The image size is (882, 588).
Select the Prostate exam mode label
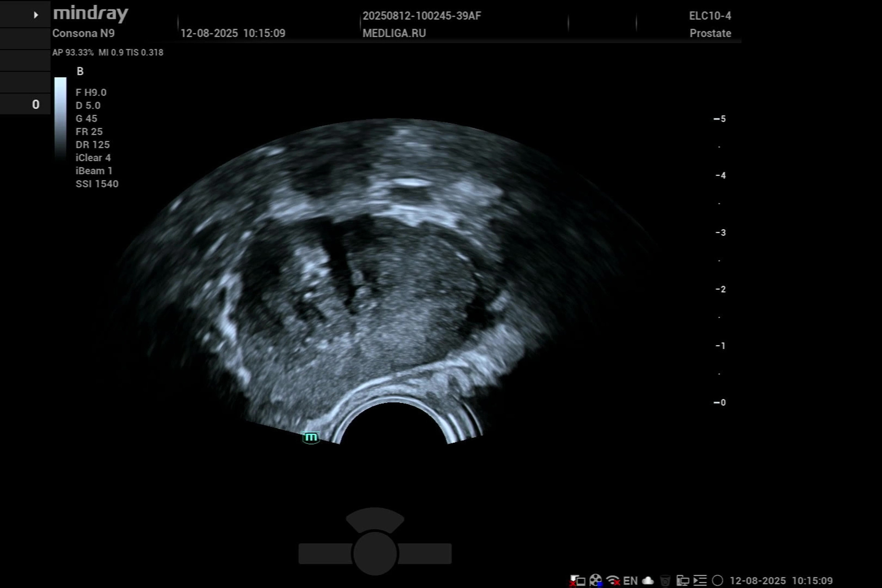click(710, 33)
